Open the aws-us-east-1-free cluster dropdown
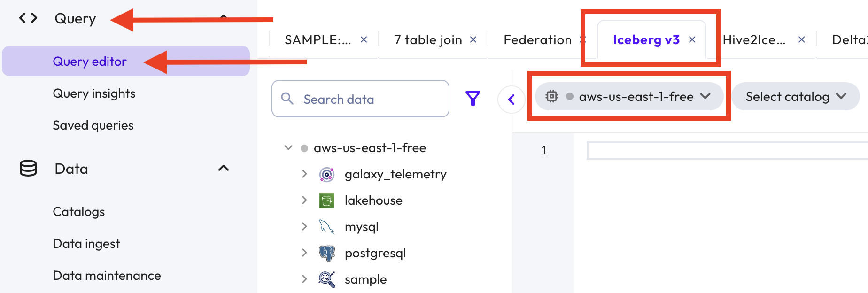Viewport: 868px width, 293px height. pyautogui.click(x=629, y=97)
